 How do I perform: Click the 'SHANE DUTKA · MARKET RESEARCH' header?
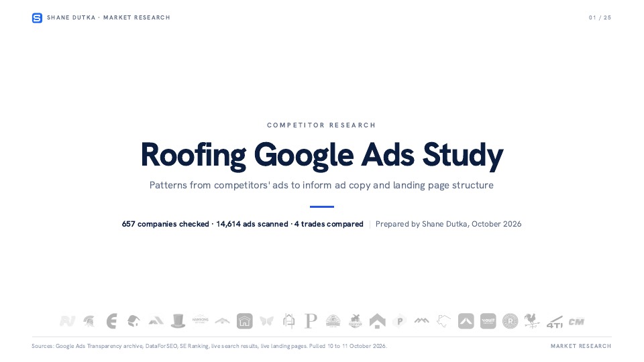pos(109,17)
